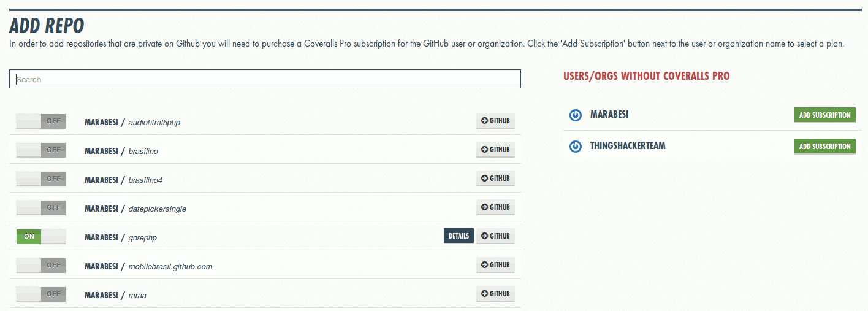868x311 pixels.
Task: View DETAILS for gnrephp
Action: pyautogui.click(x=459, y=236)
